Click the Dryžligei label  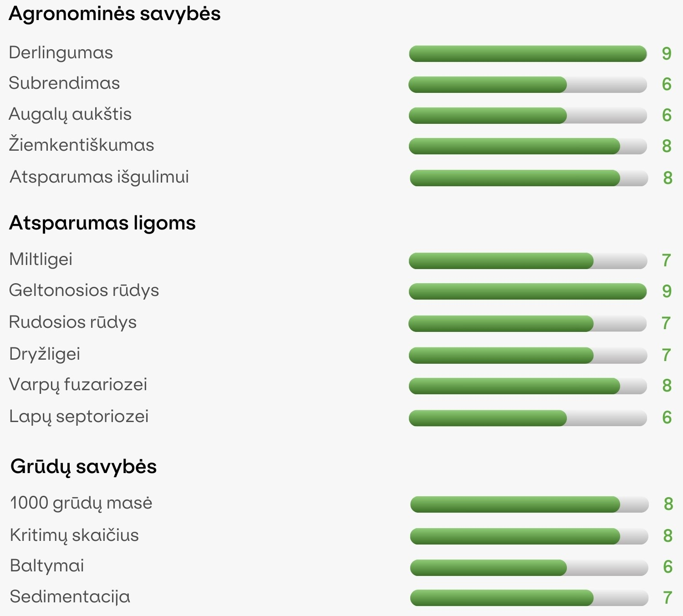[x=45, y=354]
